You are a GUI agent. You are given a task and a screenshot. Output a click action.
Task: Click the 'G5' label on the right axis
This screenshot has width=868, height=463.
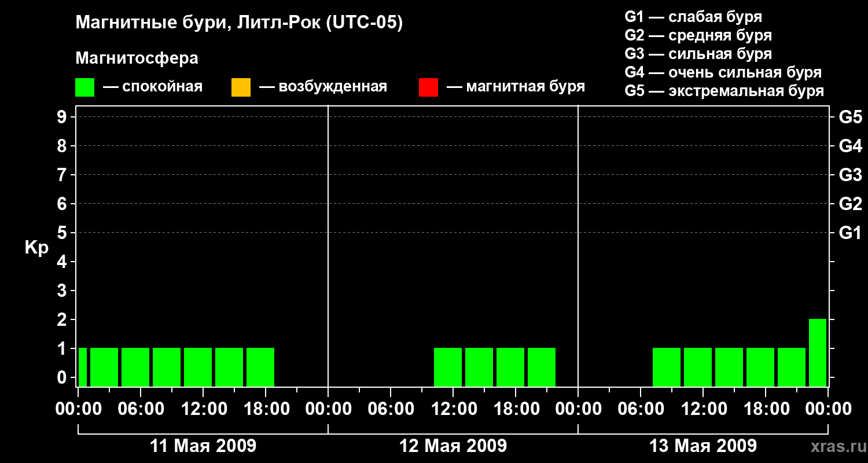click(851, 117)
